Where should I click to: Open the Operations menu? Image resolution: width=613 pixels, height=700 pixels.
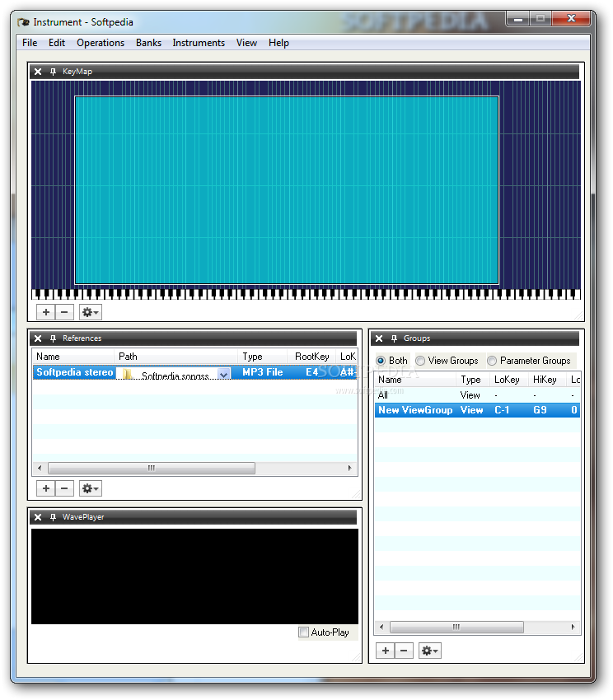point(101,43)
